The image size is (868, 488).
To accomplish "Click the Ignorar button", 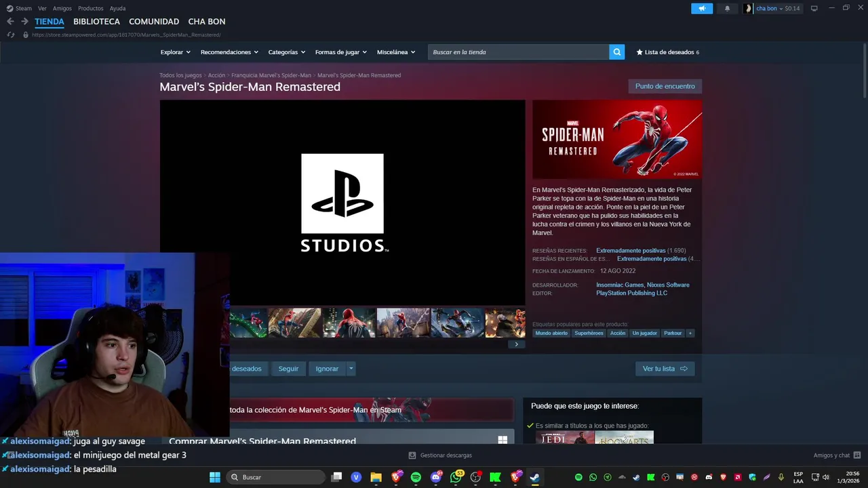I will point(327,369).
